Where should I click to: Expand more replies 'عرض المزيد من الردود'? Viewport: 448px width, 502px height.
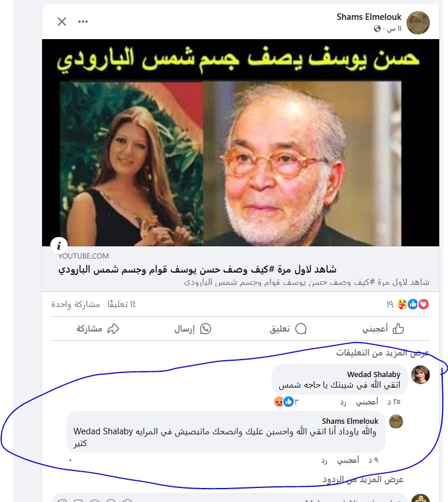[363, 479]
